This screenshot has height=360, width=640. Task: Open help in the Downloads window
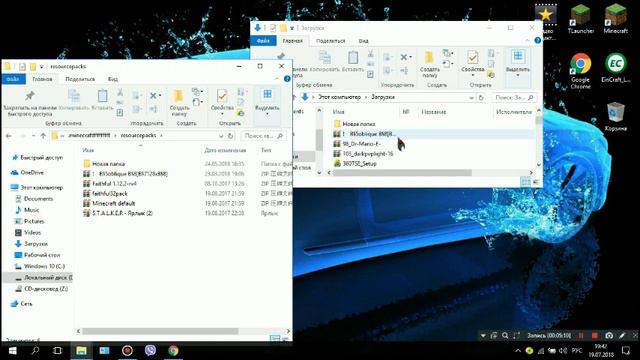[x=538, y=40]
